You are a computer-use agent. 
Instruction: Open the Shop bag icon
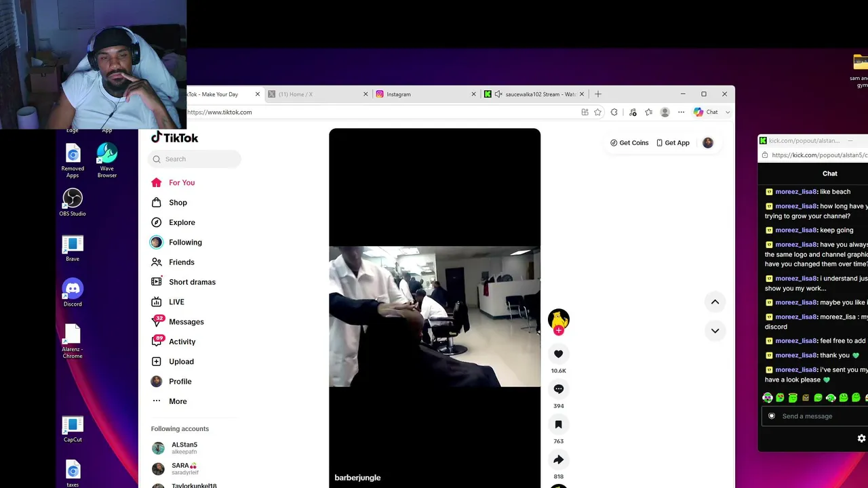pyautogui.click(x=157, y=203)
